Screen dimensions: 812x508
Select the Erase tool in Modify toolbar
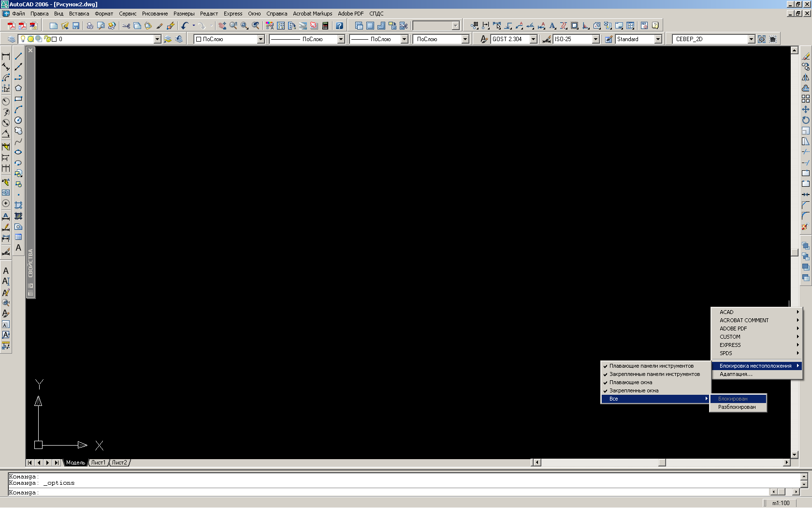pyautogui.click(x=806, y=56)
